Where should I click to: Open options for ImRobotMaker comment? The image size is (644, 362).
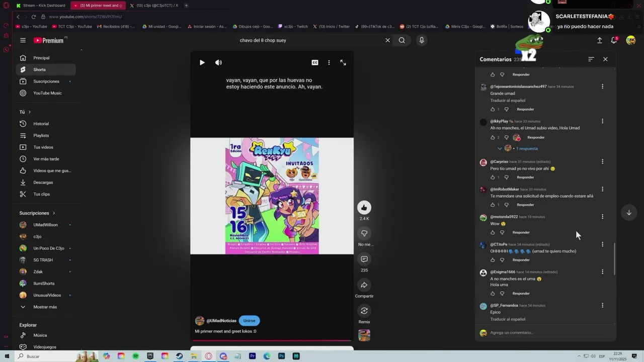click(x=602, y=190)
